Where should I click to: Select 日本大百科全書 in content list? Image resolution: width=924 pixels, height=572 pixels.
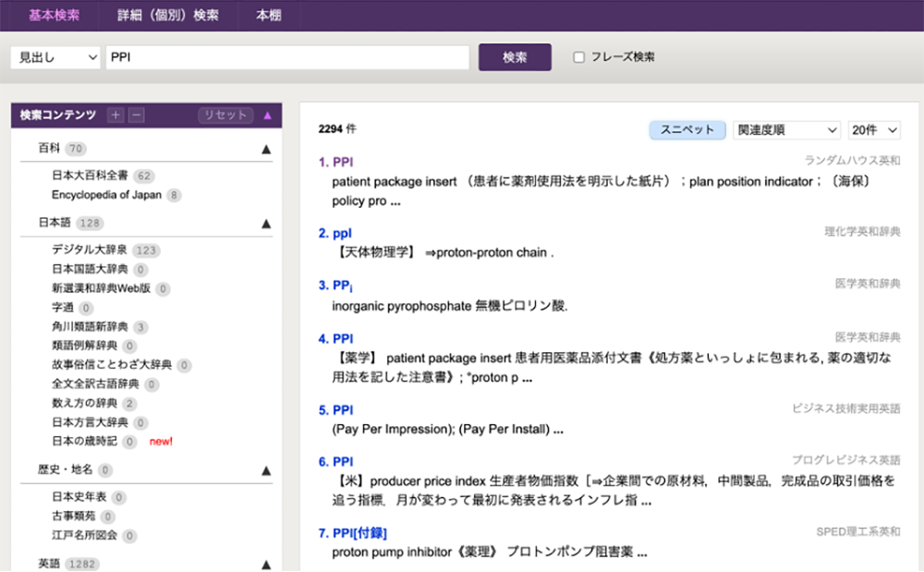point(90,176)
